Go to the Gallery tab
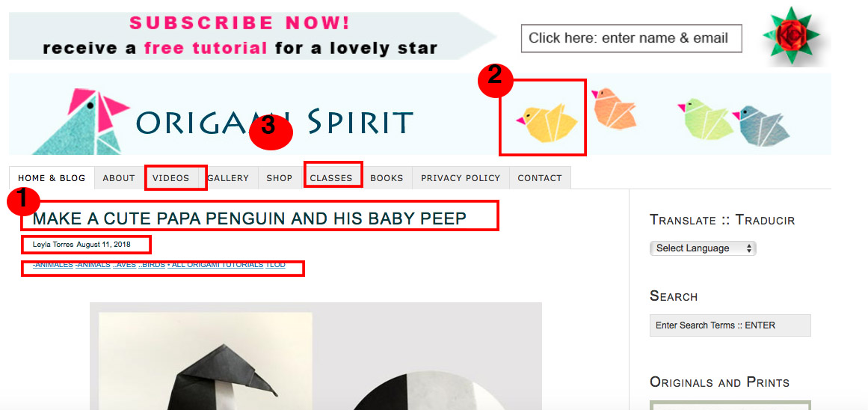 [228, 178]
